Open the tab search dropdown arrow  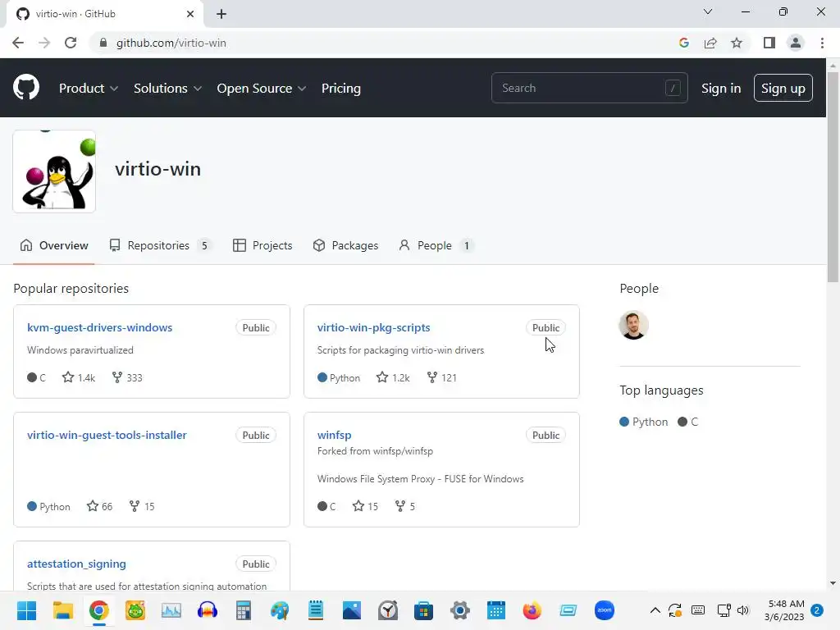tap(708, 11)
